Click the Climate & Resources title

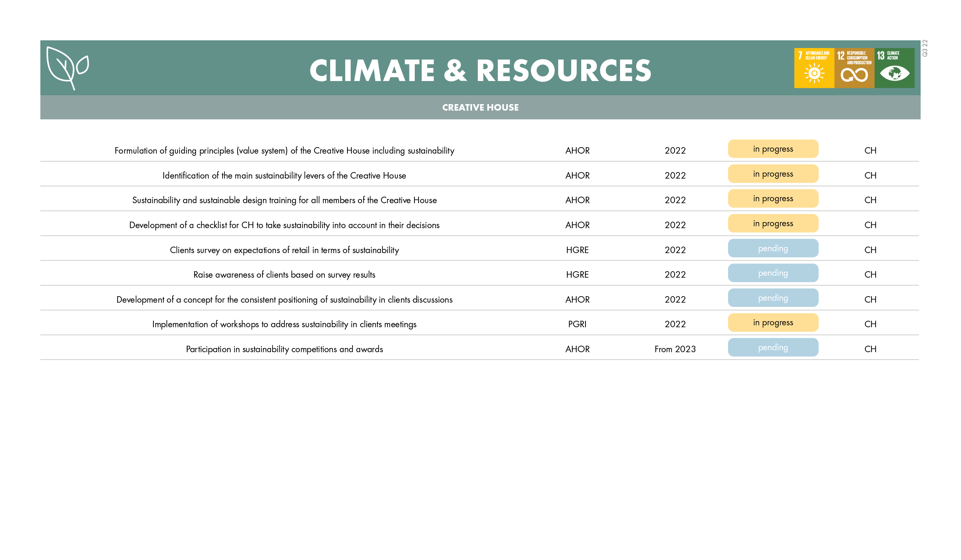480,71
